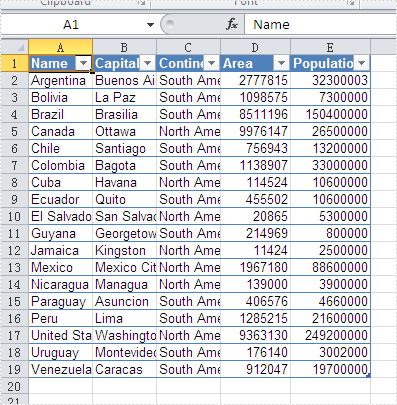Select the Cuba cell
This screenshot has height=405, width=397.
tap(60, 182)
